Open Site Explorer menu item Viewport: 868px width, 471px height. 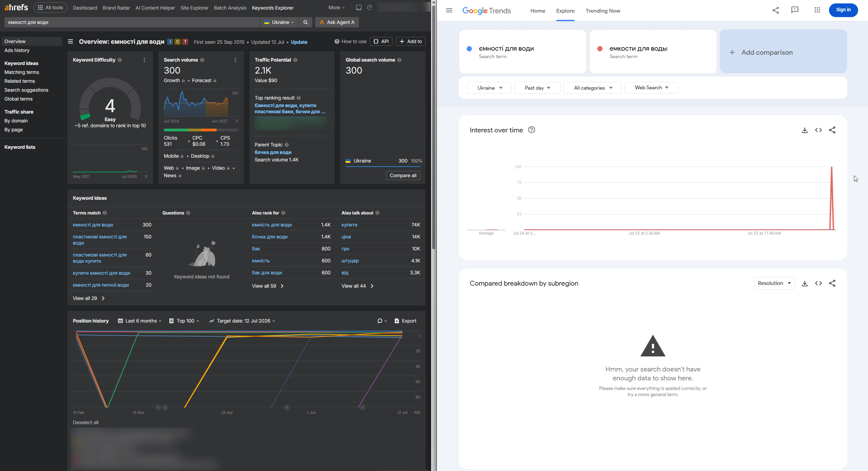pyautogui.click(x=194, y=8)
